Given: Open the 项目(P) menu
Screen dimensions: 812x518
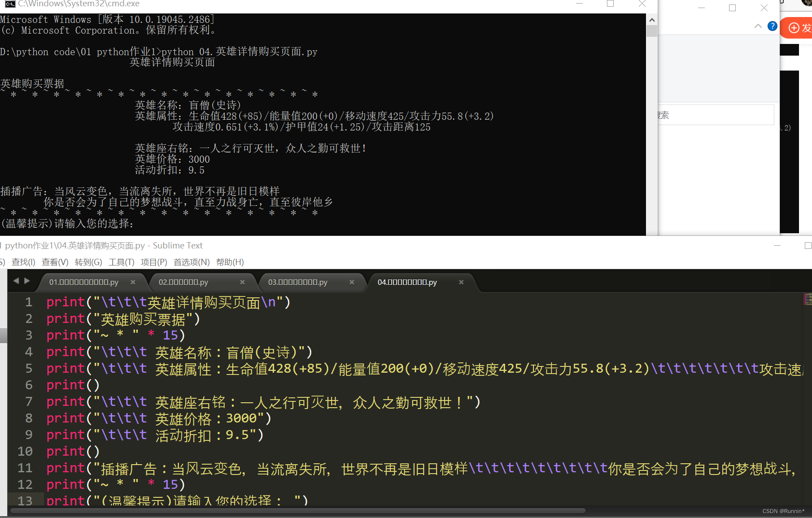Looking at the screenshot, I should tap(154, 262).
